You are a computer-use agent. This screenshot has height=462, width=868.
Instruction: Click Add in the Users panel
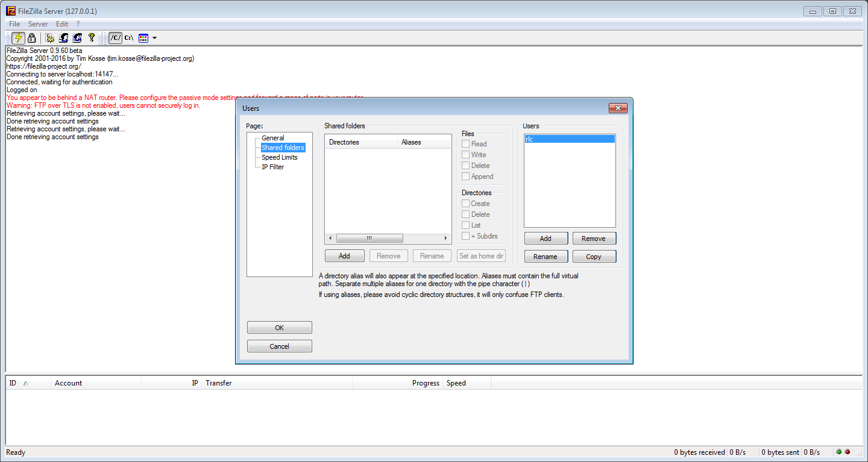click(x=546, y=239)
